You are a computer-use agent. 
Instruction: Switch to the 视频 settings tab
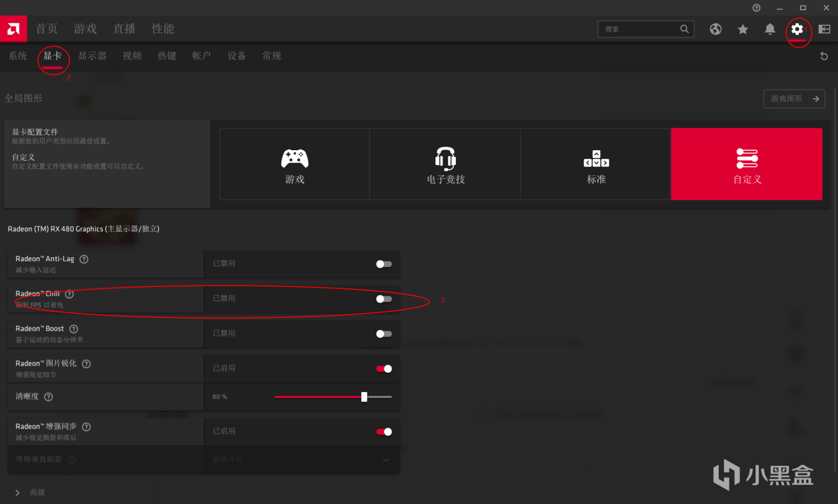pyautogui.click(x=132, y=55)
